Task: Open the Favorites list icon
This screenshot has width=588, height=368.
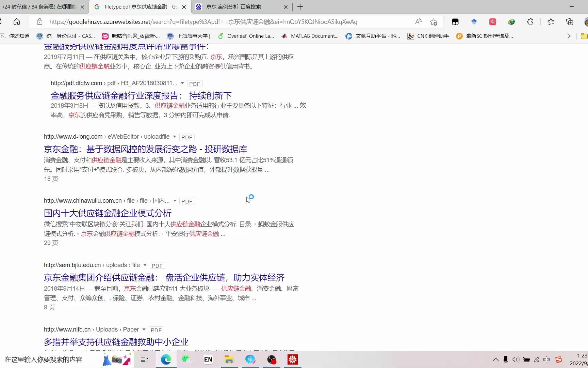Action: (x=551, y=22)
